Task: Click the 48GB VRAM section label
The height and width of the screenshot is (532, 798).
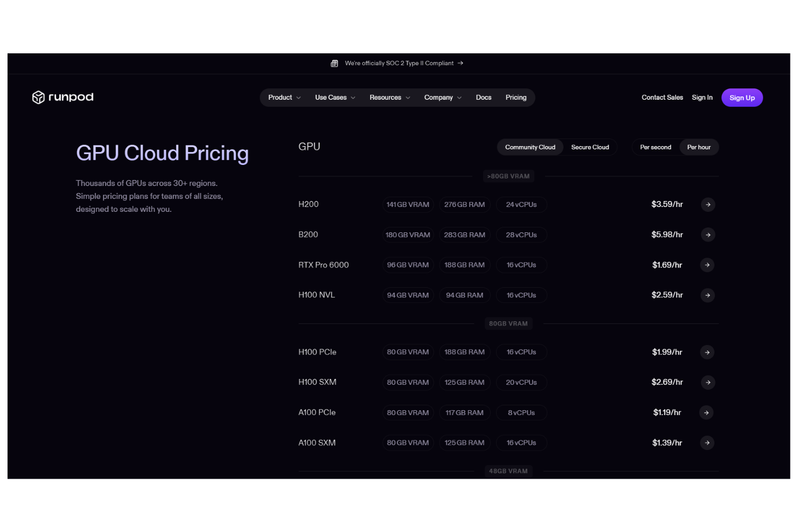Action: coord(508,471)
